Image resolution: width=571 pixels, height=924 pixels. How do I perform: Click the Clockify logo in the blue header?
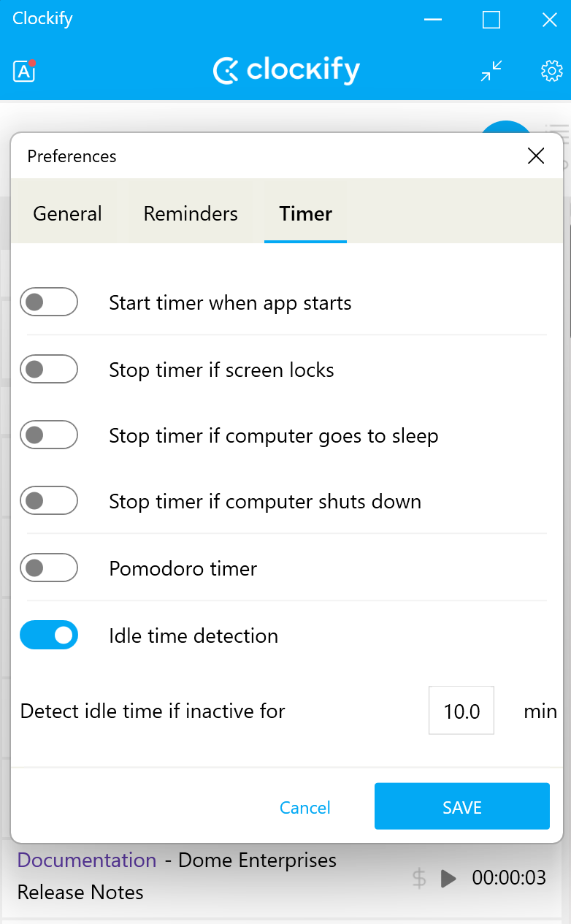[285, 70]
